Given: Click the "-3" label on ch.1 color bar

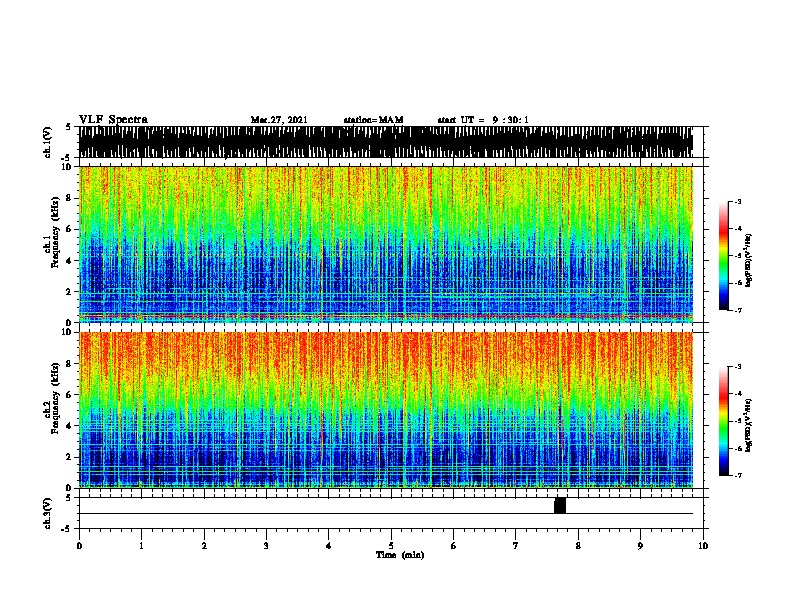Looking at the screenshot, I should pyautogui.click(x=737, y=201).
